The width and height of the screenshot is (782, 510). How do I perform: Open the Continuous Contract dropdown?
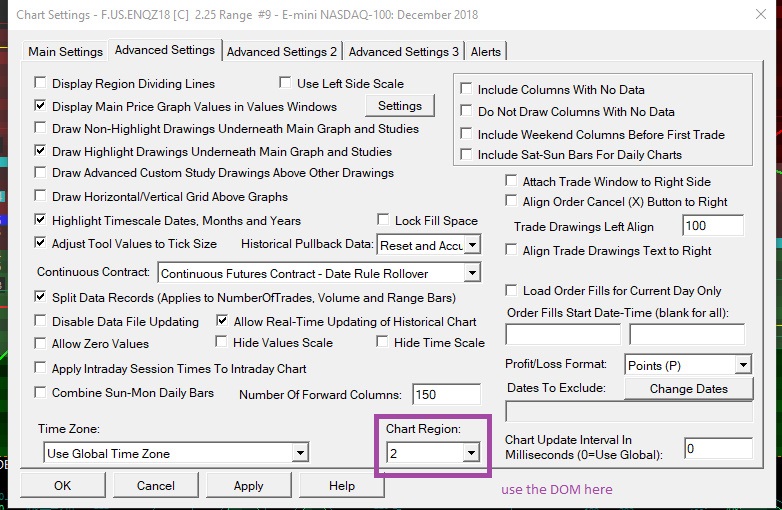pos(472,273)
